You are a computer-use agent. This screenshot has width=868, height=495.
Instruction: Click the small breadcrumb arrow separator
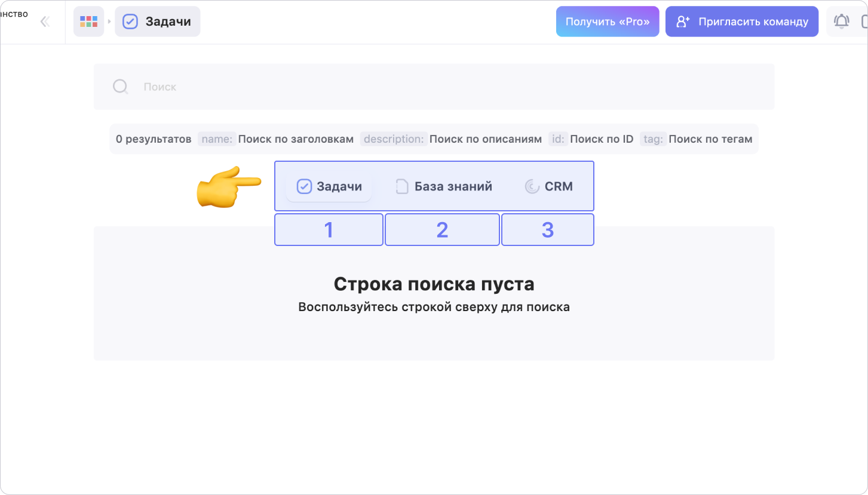pos(109,22)
